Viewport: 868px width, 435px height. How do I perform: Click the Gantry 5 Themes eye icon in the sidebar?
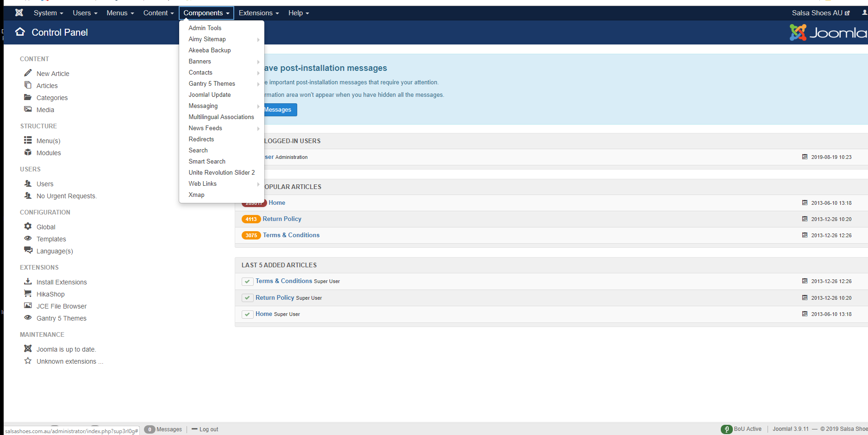point(28,318)
